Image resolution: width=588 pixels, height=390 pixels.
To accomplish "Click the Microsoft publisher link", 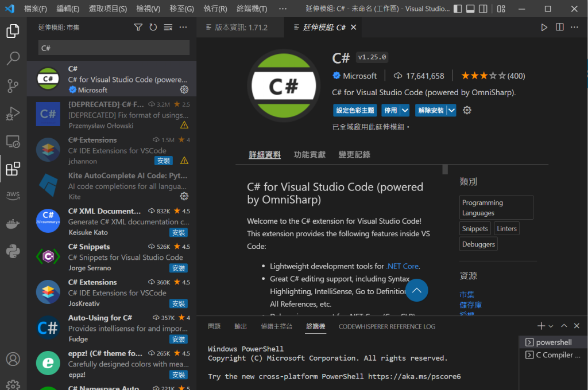I will [x=359, y=76].
